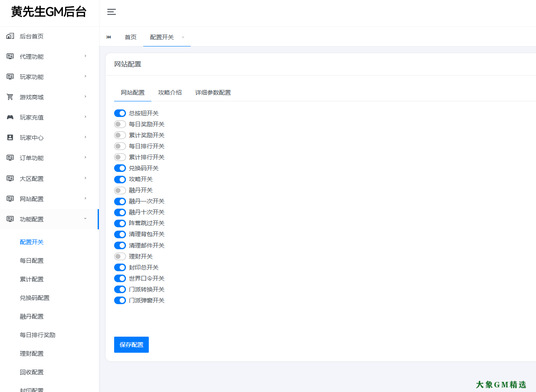Click the rewind tab navigation icon in breadcrumb bar

[109, 37]
